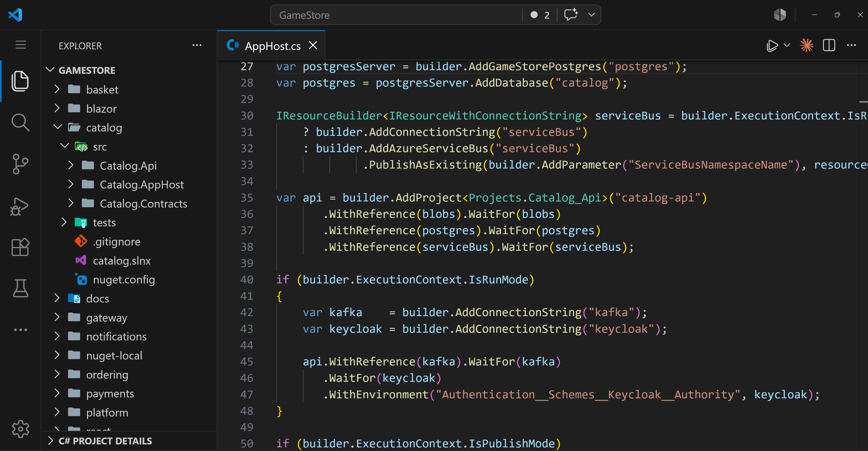Viewport: 868px width, 451px height.
Task: Click Projects.Catalog_Api type on line 35
Action: (x=535, y=197)
